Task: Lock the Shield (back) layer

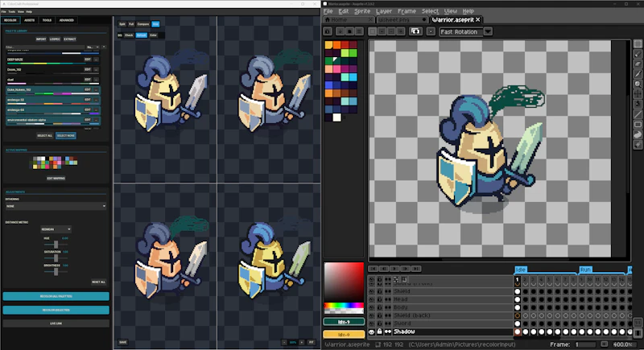Action: [x=380, y=315]
